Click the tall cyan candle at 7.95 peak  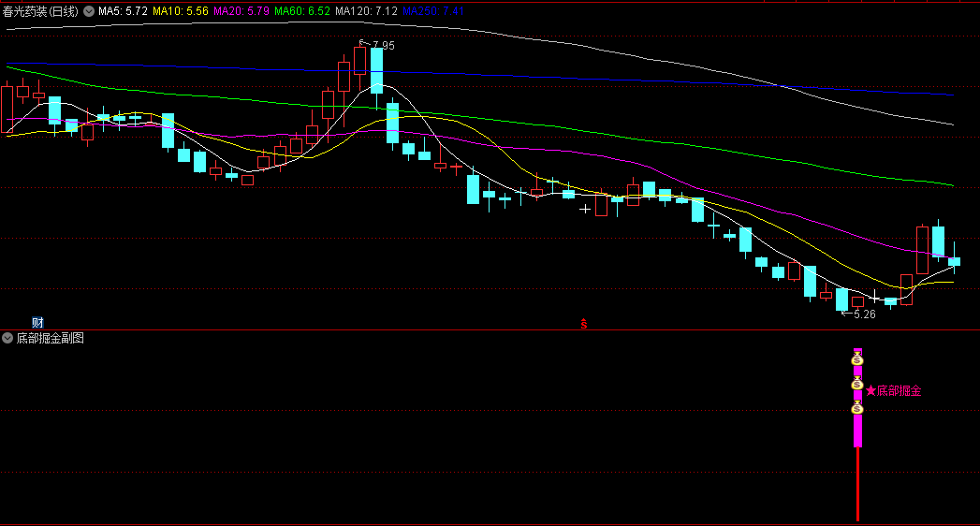coord(376,70)
